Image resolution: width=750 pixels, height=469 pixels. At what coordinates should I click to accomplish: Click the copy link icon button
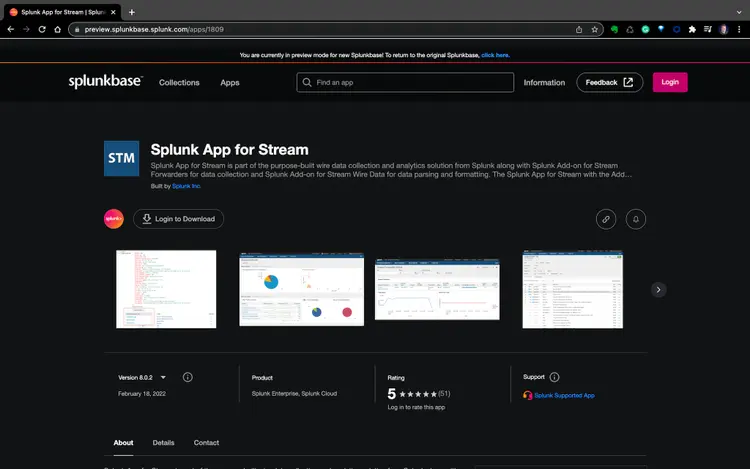point(605,219)
